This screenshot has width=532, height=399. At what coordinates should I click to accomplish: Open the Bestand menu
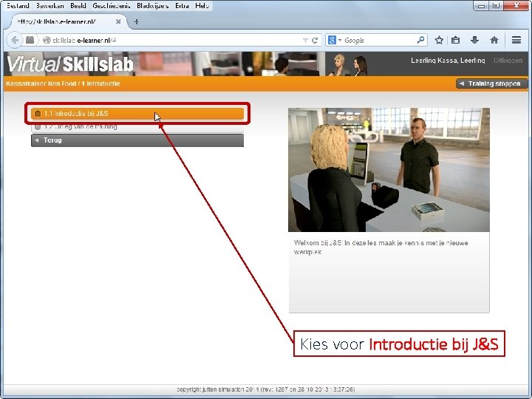pos(18,5)
